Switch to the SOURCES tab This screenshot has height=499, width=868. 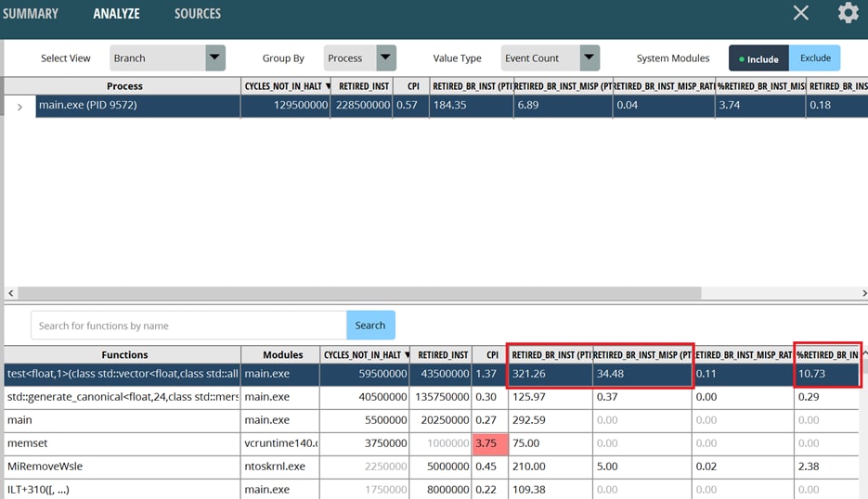[x=198, y=14]
